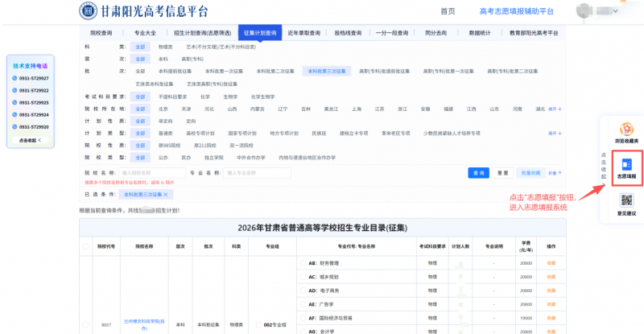Open the 教育部阳光高考平台 tab
The width and height of the screenshot is (644, 334).
[x=534, y=33]
